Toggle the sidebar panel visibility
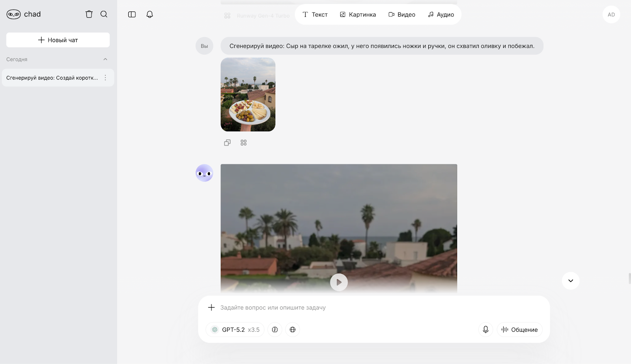 [x=132, y=15]
